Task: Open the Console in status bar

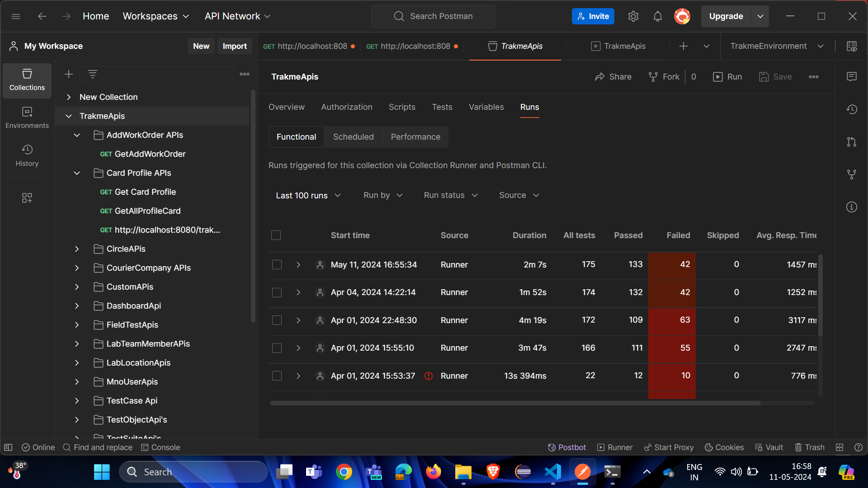Action: (x=160, y=447)
